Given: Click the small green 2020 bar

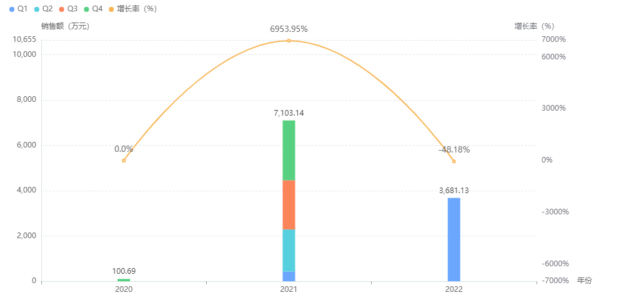Looking at the screenshot, I should (124, 280).
